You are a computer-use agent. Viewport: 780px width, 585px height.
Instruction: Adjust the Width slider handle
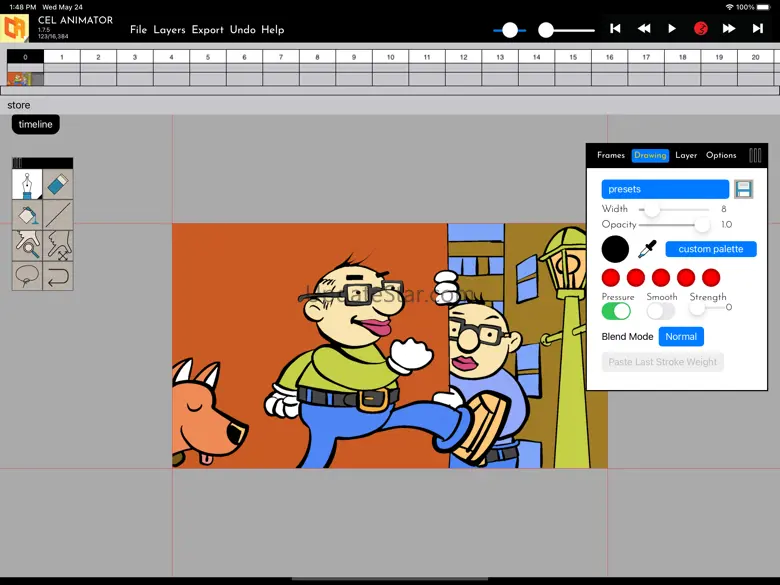[652, 209]
